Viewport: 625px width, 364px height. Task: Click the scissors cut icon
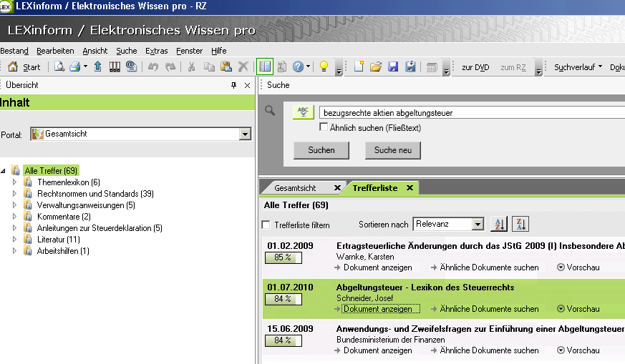192,67
